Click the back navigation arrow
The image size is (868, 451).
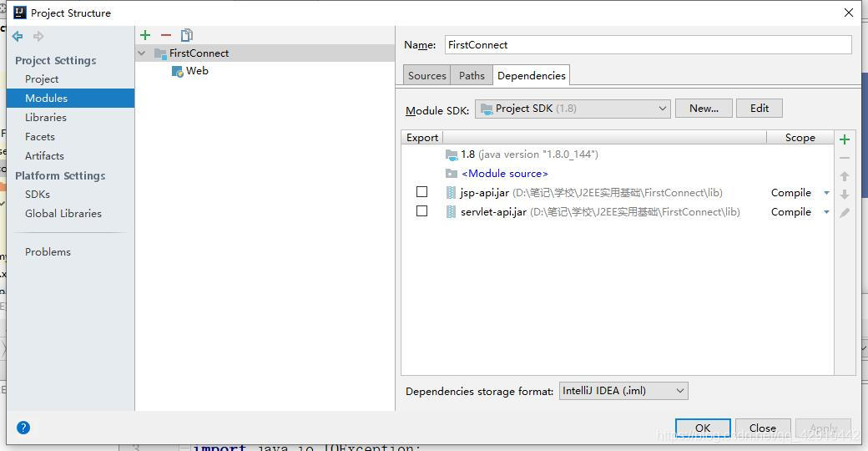point(18,37)
